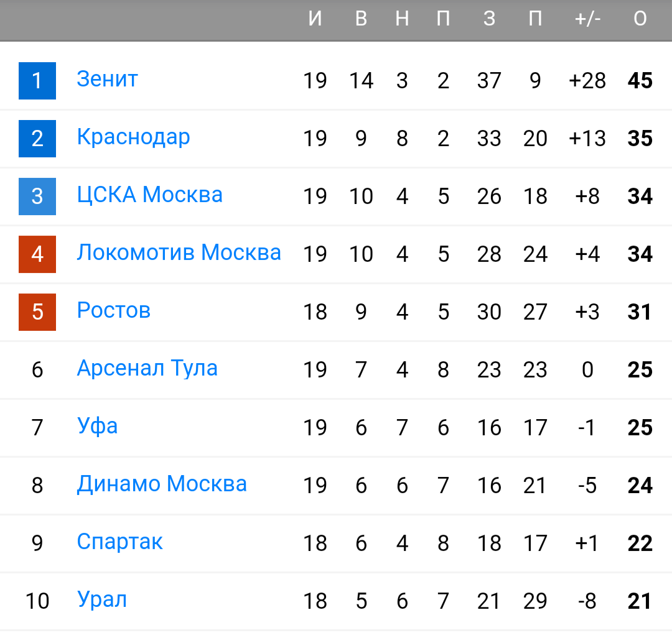672x633 pixels.
Task: Sort by the losses column П
Action: (x=444, y=19)
